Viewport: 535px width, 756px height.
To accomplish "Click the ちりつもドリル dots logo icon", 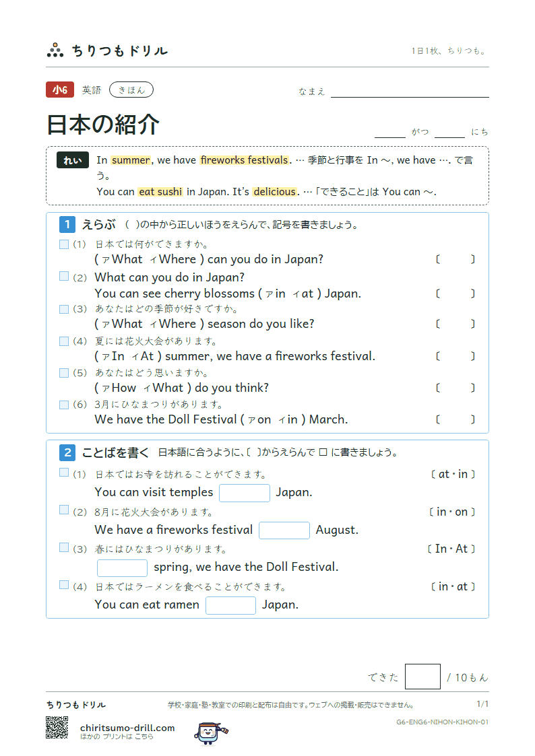I will [x=55, y=50].
